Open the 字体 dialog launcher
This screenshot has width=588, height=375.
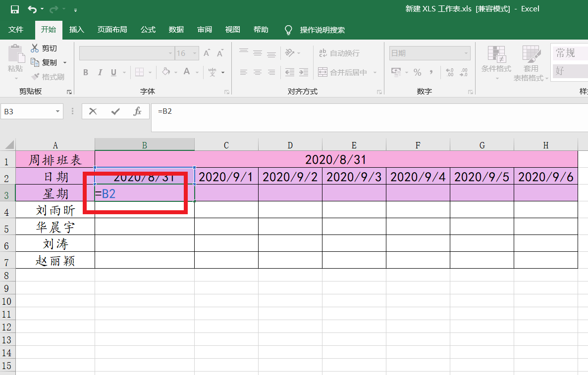pyautogui.click(x=227, y=92)
